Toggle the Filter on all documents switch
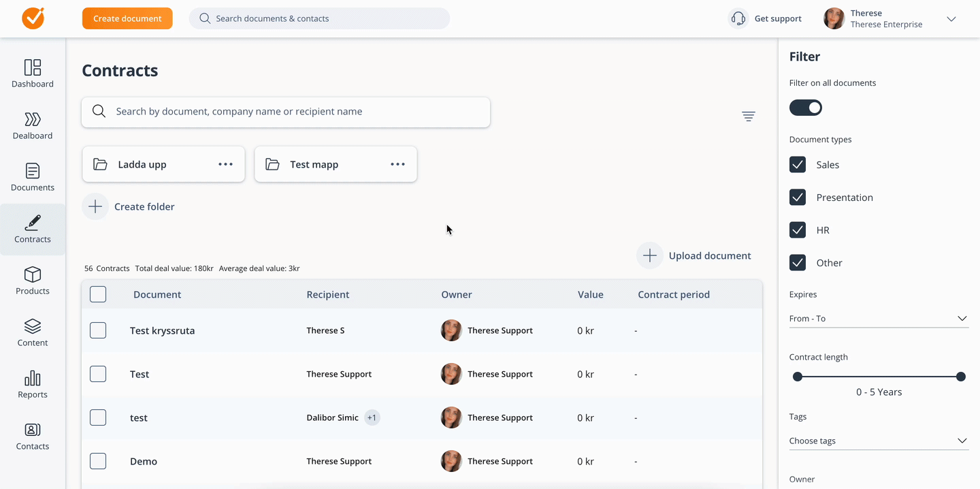The image size is (980, 489). coord(806,108)
